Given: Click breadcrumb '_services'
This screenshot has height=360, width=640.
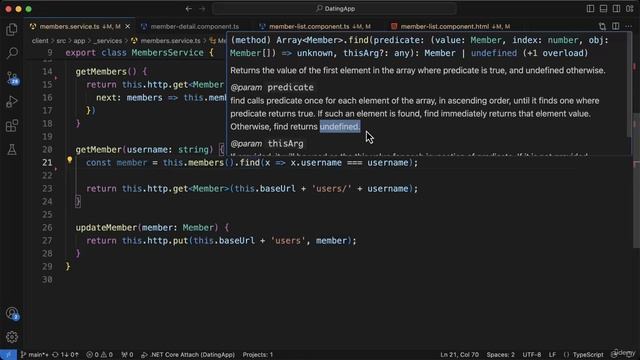Looking at the screenshot, I should point(107,41).
